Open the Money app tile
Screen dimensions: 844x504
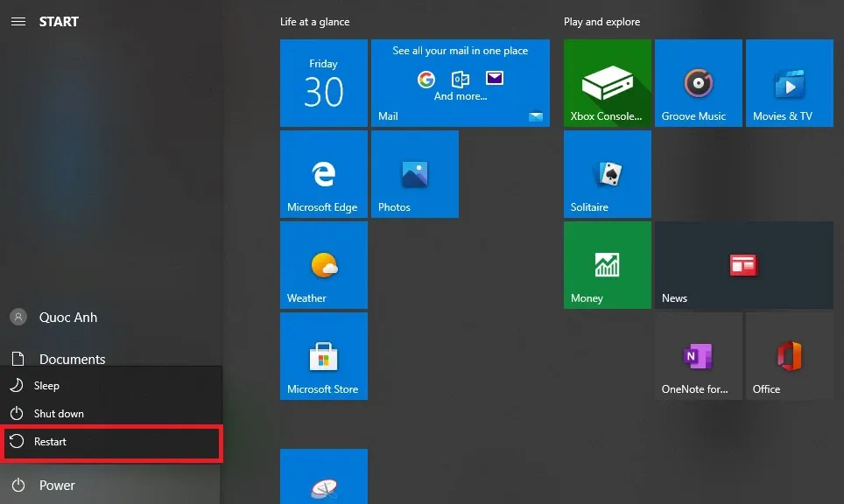coord(607,265)
